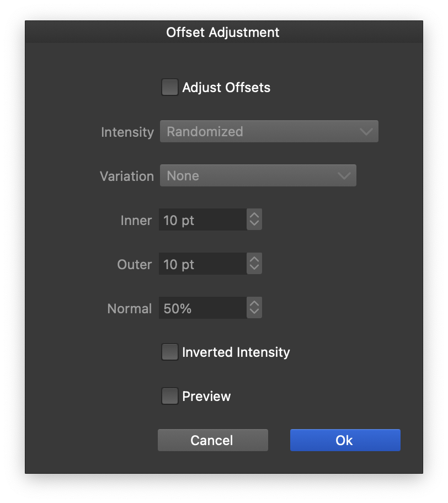
Task: Expand the Variation dropdown set to None
Action: tap(258, 176)
